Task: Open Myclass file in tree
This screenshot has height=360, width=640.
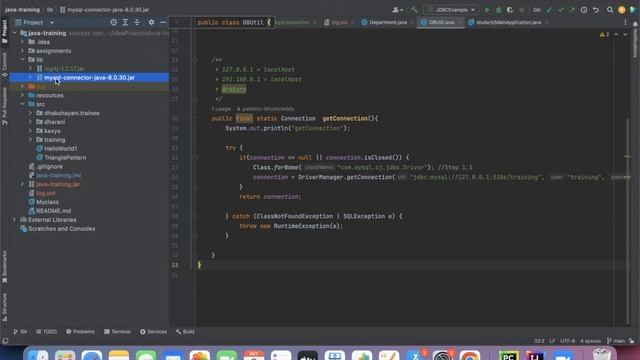Action: (x=47, y=202)
